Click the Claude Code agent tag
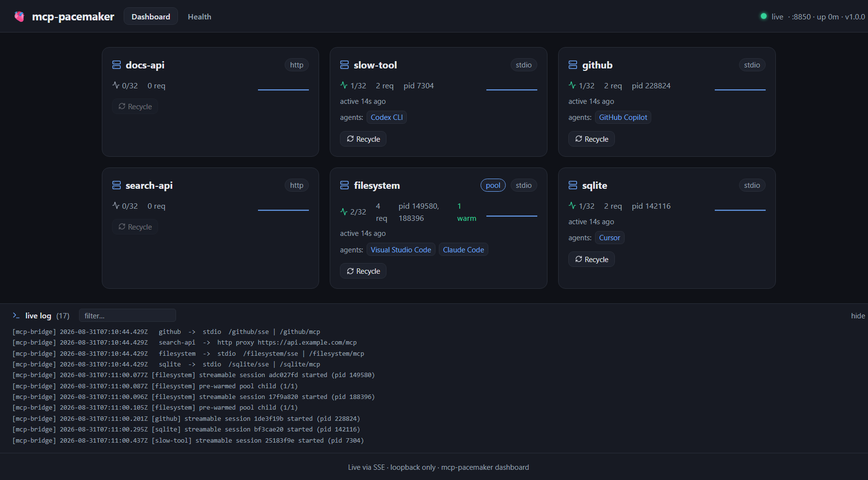868x480 pixels. coord(464,250)
